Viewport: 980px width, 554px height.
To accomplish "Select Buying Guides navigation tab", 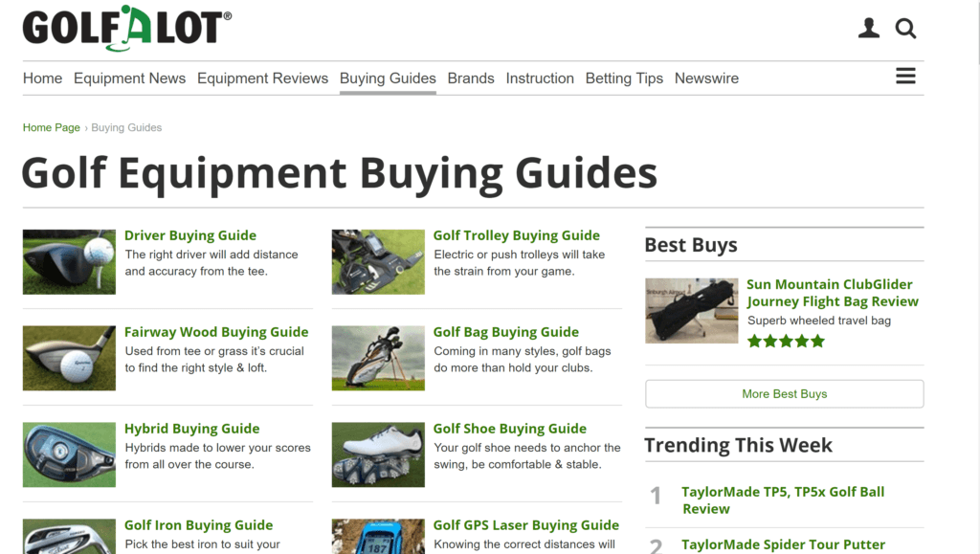I will click(x=389, y=78).
